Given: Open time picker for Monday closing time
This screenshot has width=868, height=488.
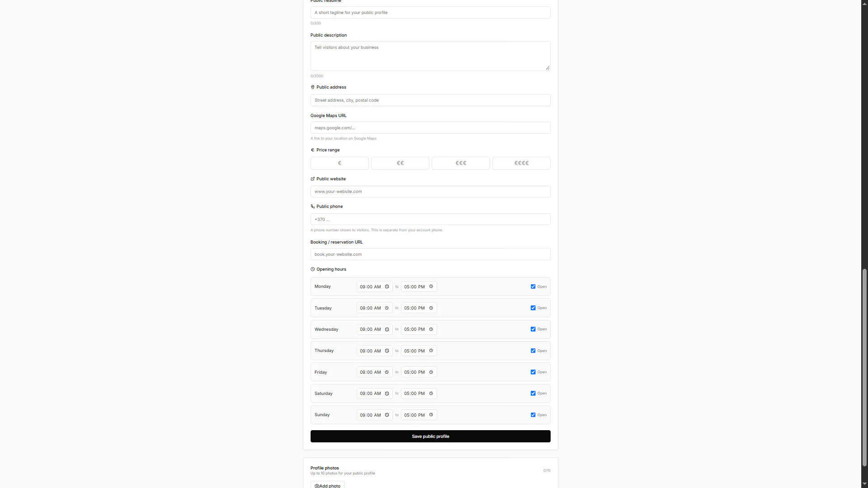Looking at the screenshot, I should pyautogui.click(x=431, y=287).
